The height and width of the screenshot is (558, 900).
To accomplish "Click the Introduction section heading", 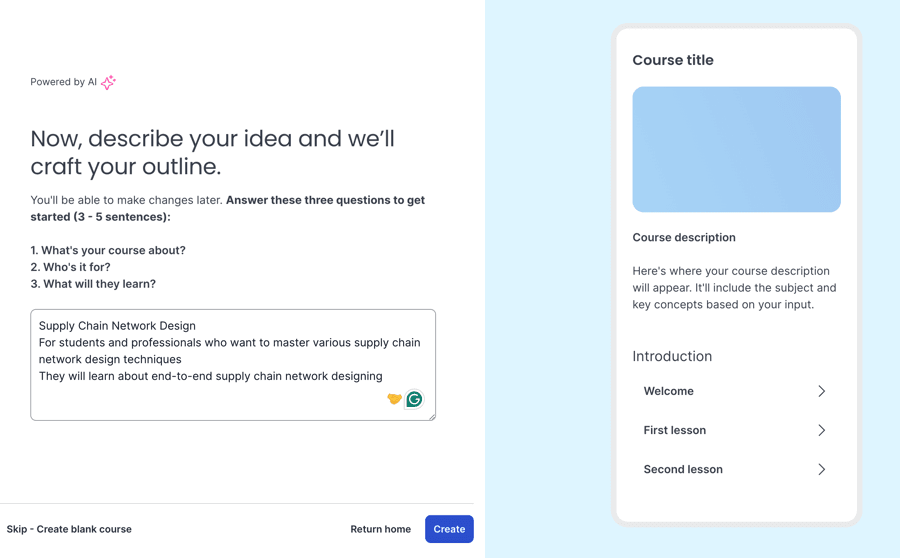I will [x=672, y=356].
